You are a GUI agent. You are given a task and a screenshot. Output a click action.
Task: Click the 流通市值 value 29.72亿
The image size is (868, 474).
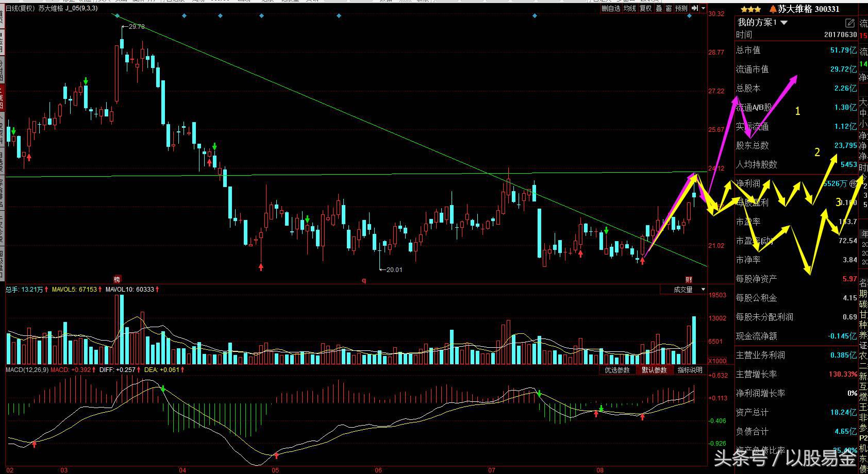click(843, 69)
